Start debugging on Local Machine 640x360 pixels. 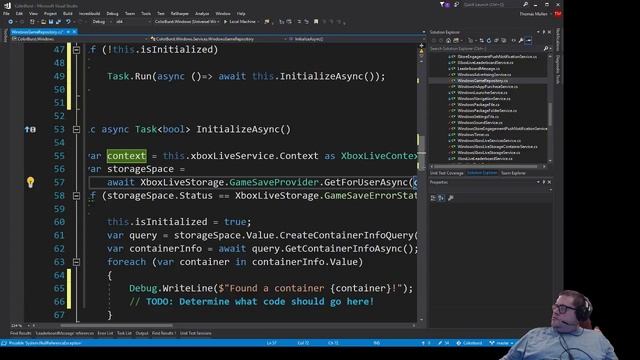pos(240,22)
